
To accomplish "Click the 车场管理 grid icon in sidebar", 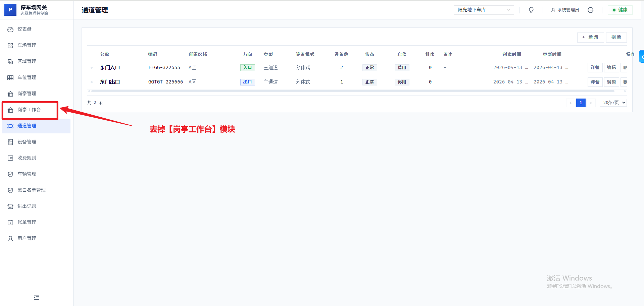I will click(10, 46).
